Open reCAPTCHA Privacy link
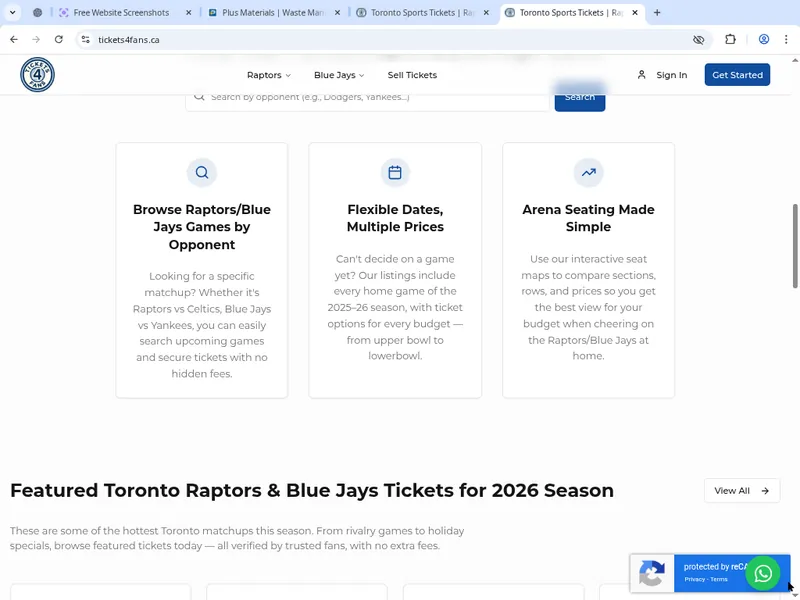 [694, 580]
